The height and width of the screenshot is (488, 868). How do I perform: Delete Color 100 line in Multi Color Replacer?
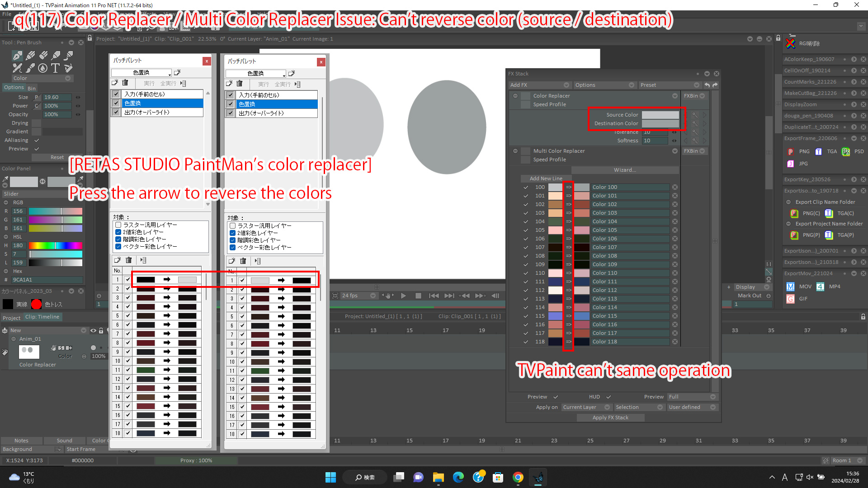tap(675, 187)
